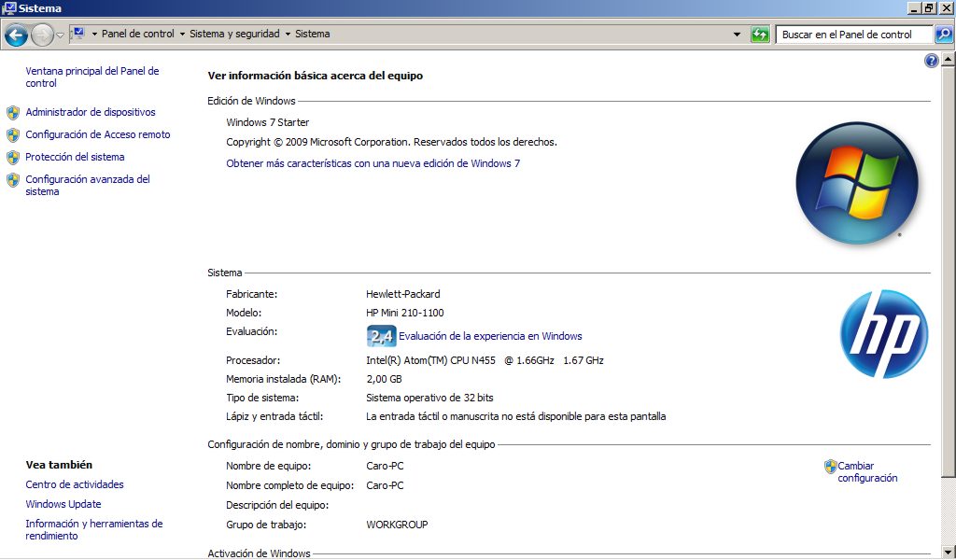Screen dimensions: 956x560
Task: Click the scrollbar down arrow
Action: click(x=949, y=551)
